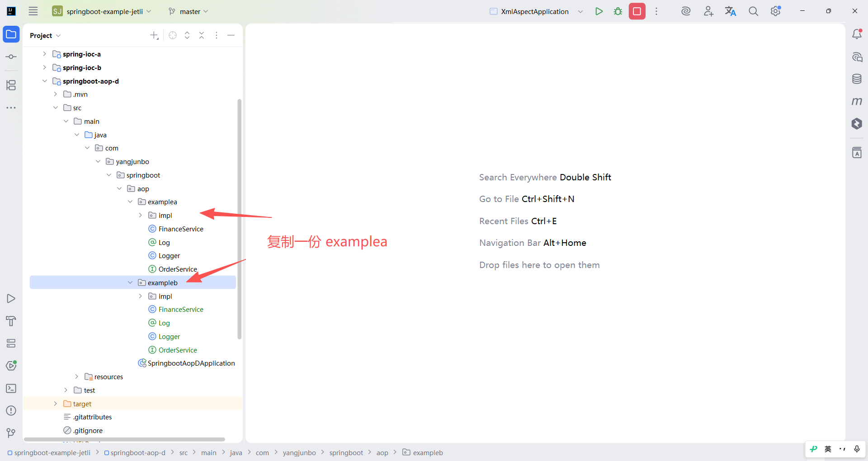The height and width of the screenshot is (461, 868).
Task: Open Notifications bell icon
Action: point(857,34)
